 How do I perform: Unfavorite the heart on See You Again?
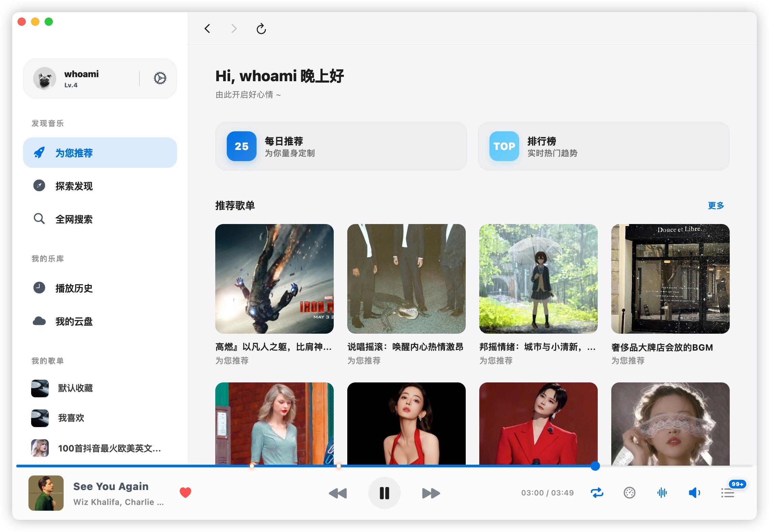pyautogui.click(x=185, y=493)
